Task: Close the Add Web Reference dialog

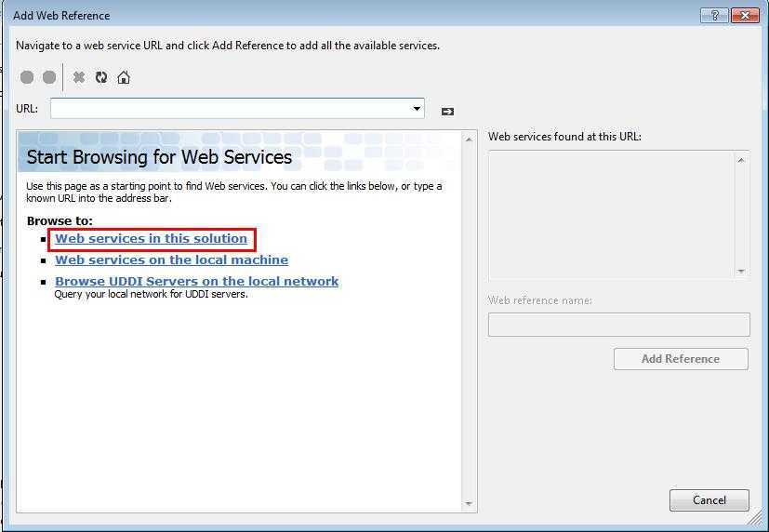Action: pyautogui.click(x=745, y=16)
